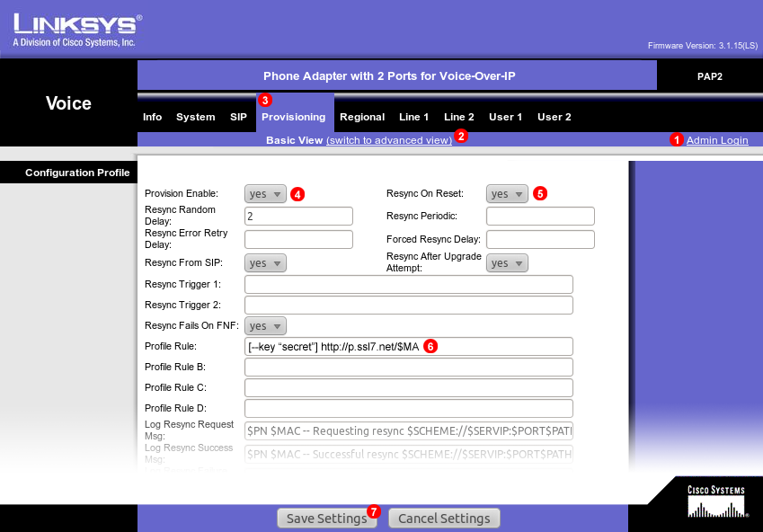The height and width of the screenshot is (532, 763).
Task: Click in the Profile Rule field
Action: point(409,346)
